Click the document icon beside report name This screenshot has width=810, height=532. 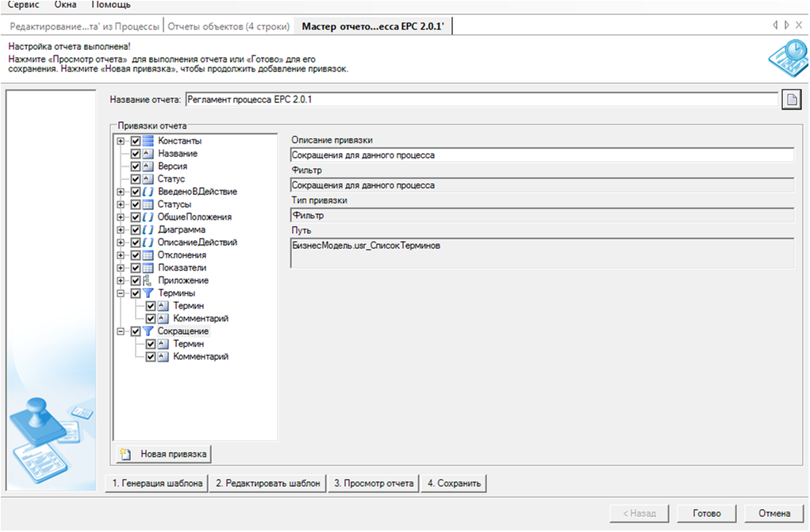tap(790, 99)
